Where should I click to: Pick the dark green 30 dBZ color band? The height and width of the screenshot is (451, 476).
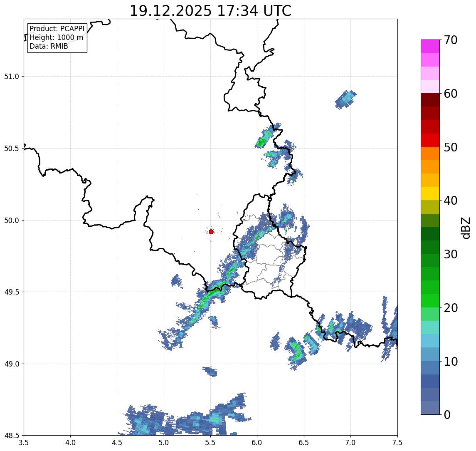430,247
